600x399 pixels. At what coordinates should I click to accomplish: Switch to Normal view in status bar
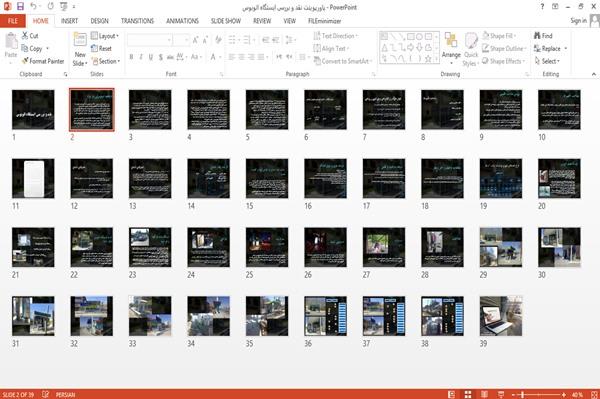[x=452, y=394]
